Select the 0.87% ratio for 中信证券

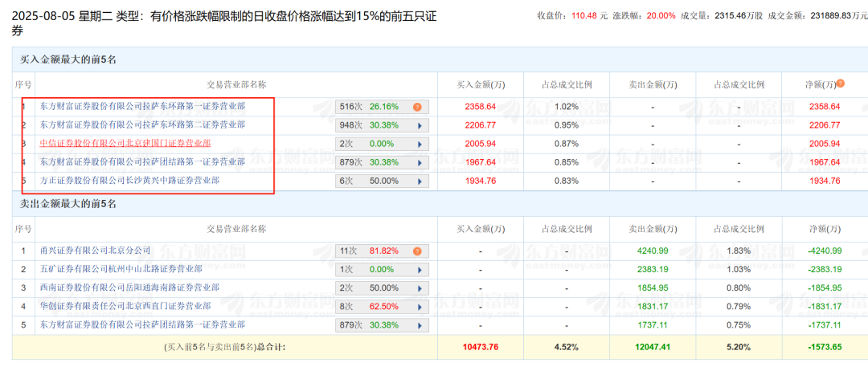pyautogui.click(x=567, y=144)
